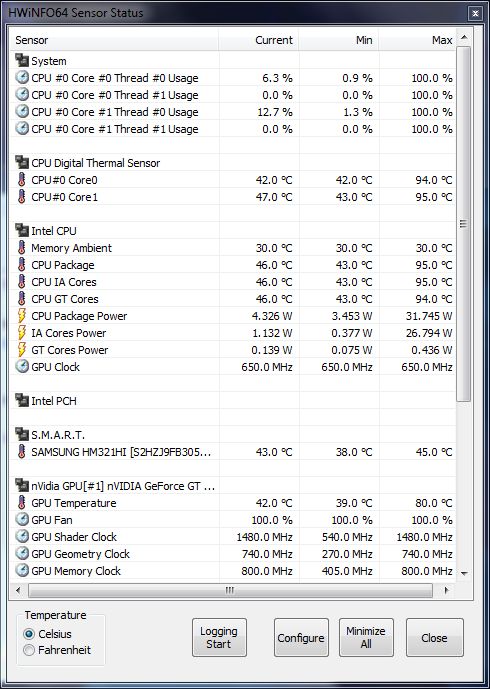Click the GT Cores Power lightning icon
The image size is (490, 689).
[22, 350]
